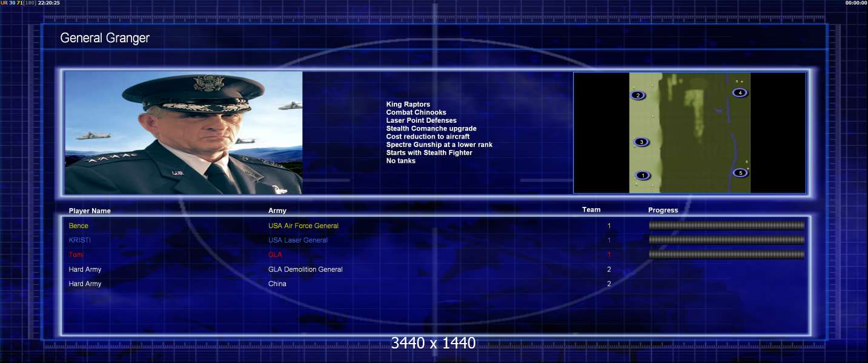Click the Stealth Comanche upgrade line
Screen dimensions: 868x363
[431, 128]
